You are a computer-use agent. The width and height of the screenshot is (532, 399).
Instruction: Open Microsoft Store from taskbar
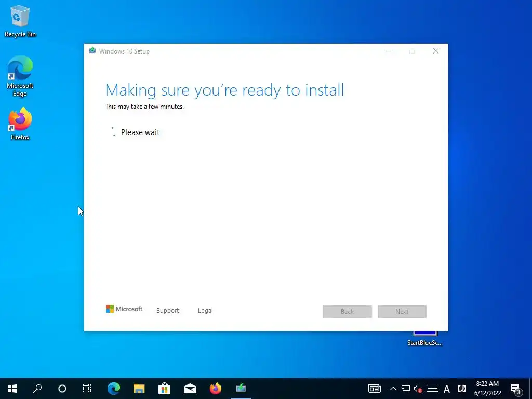click(165, 389)
